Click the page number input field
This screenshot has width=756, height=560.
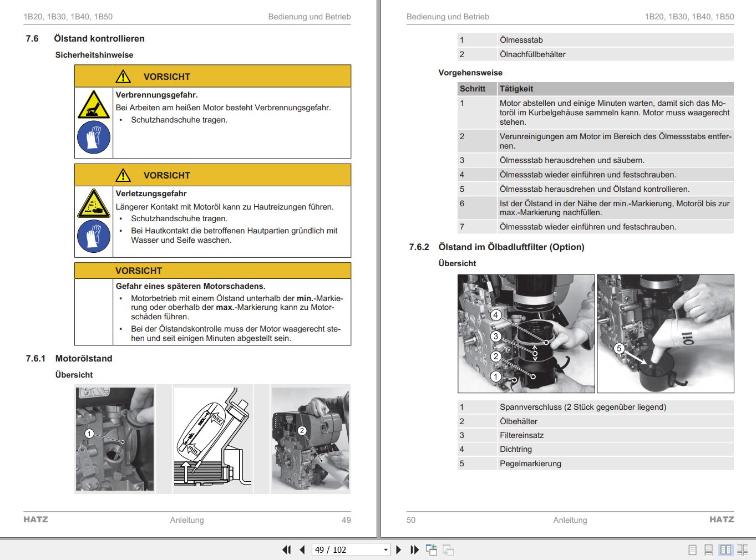pyautogui.click(x=338, y=549)
